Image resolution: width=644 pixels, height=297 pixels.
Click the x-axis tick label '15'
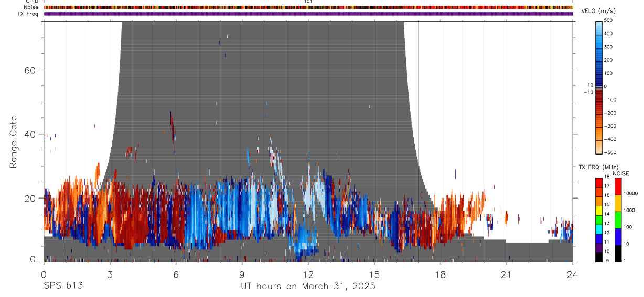click(x=374, y=274)
